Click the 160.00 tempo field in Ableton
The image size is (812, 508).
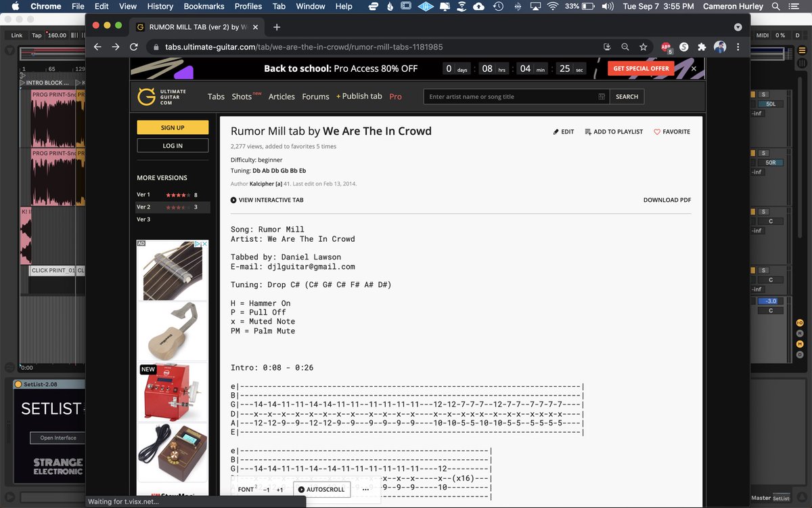(57, 35)
